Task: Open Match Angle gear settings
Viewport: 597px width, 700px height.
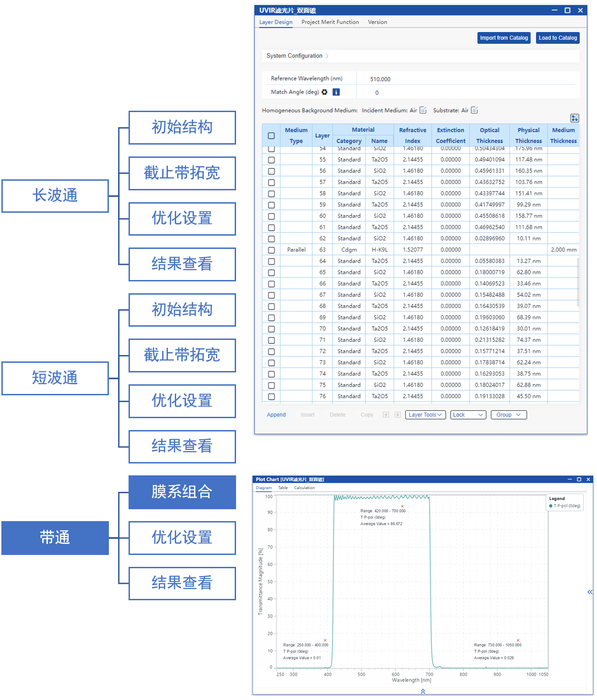Action: pos(324,92)
